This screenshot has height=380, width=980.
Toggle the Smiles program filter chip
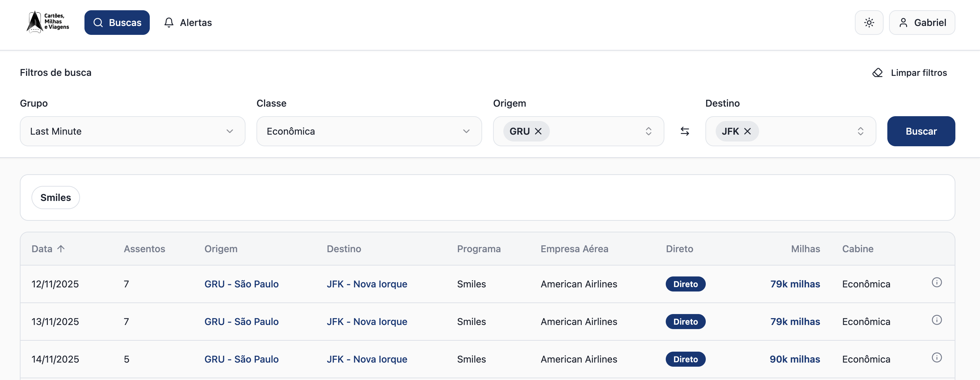pos(55,198)
